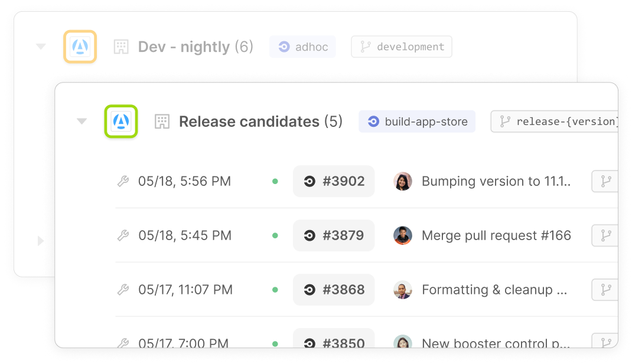Click the green-bordered Release candidates app icon

(121, 122)
